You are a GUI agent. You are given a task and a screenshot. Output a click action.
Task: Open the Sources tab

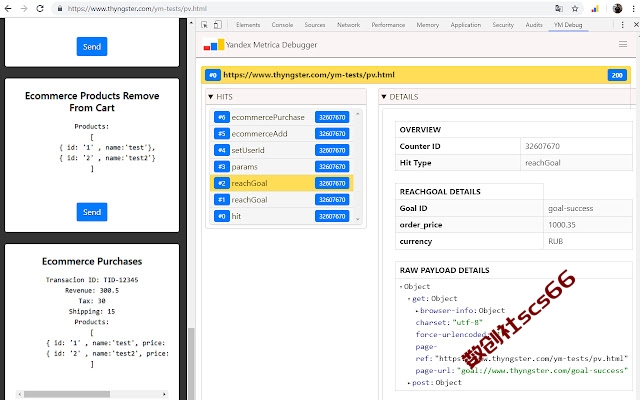[315, 25]
